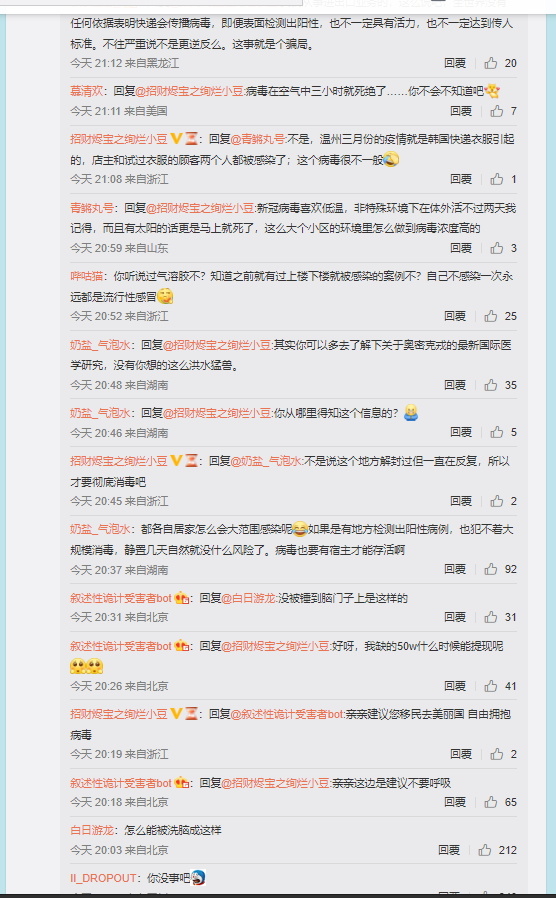Click the @奶盐_气泡水 mention link
Viewport: 556px width, 898px height.
[266, 461]
